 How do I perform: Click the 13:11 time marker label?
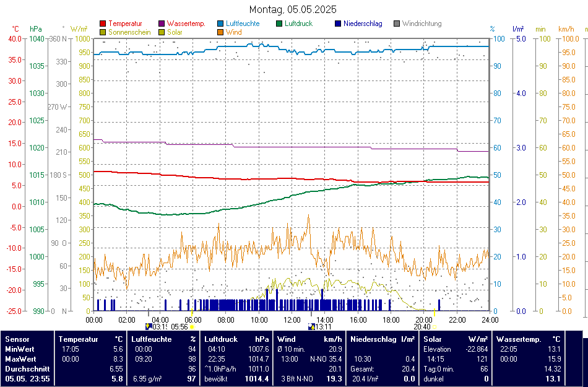323,326
